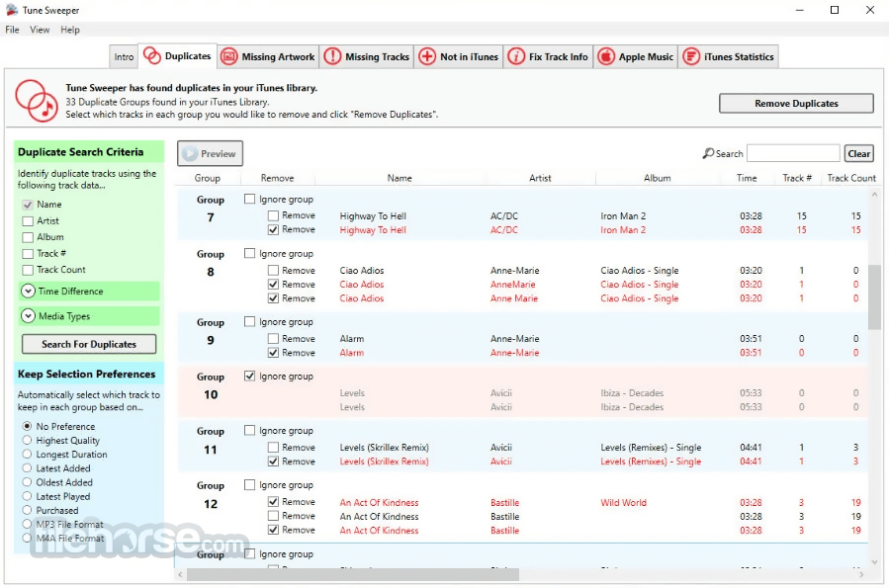The height and width of the screenshot is (588, 889).
Task: Click the horizontal scroll right arrow
Action: [x=861, y=574]
